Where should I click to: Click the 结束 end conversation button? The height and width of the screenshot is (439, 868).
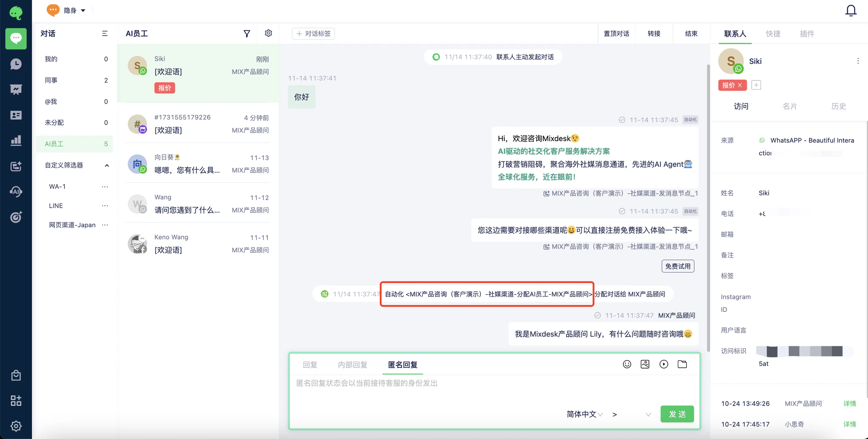(x=691, y=33)
